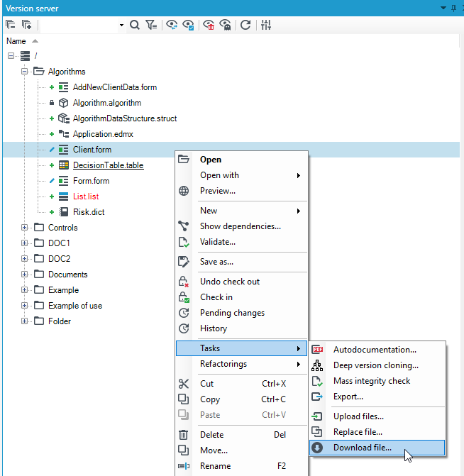Select Application.edmx file
Image resolution: width=464 pixels, height=476 pixels.
[x=103, y=134]
